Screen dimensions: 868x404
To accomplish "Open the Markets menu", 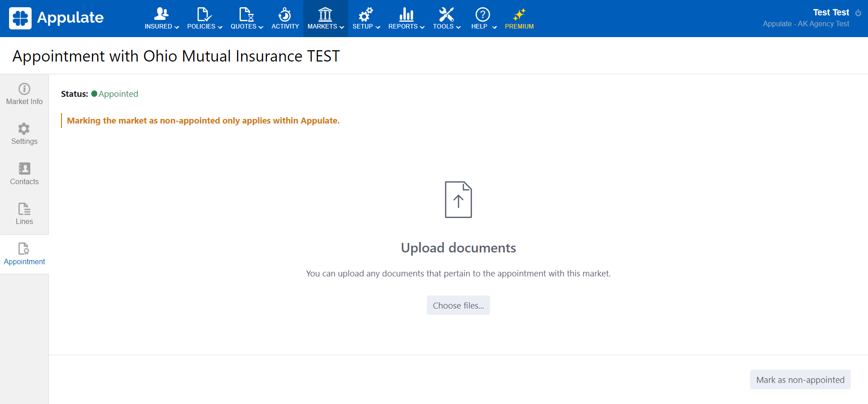I will point(325,19).
